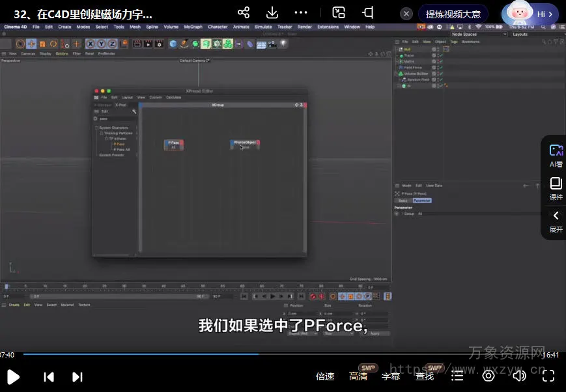Toggle fullscreen for the video player
Image resolution: width=566 pixels, height=392 pixels.
(x=548, y=376)
